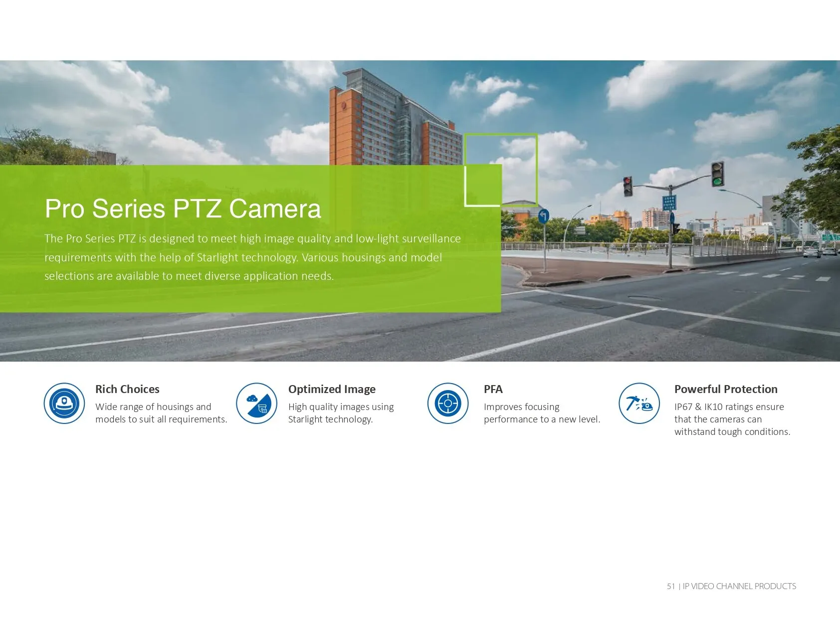
Task: Click the PFA focus target icon
Action: click(448, 403)
